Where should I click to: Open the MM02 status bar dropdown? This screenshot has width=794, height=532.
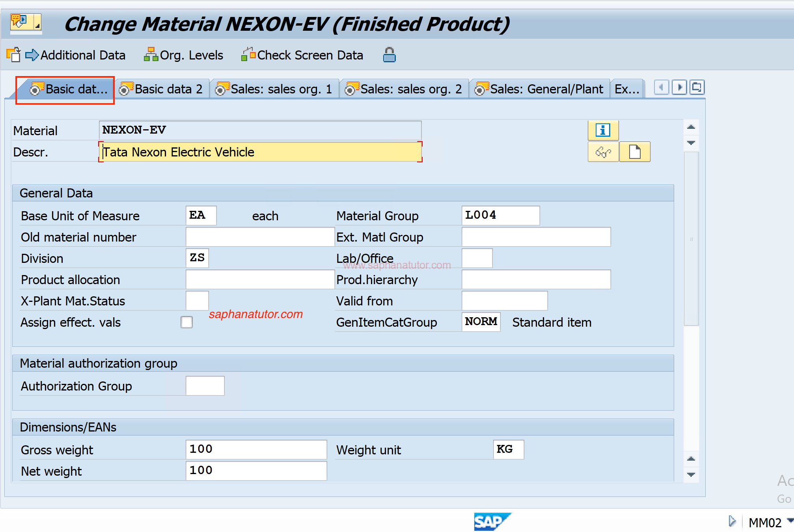coord(790,521)
